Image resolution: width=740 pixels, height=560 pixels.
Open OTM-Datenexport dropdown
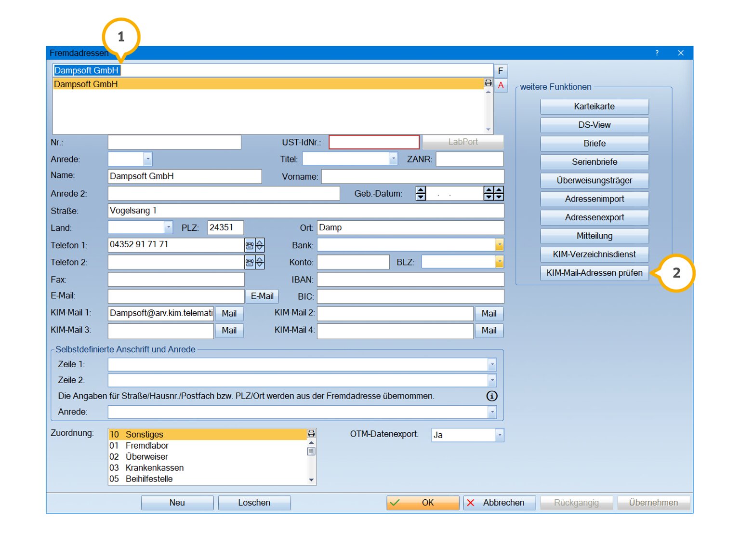499,435
